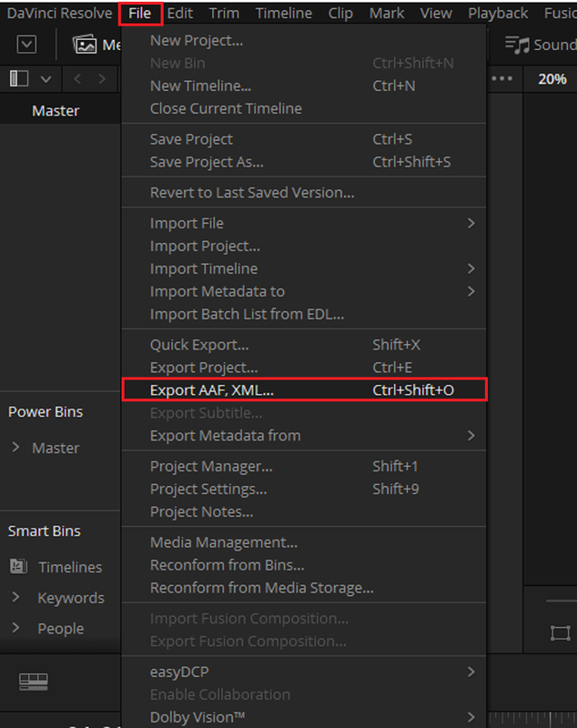
Task: Select Import Batch List from EDL...
Action: point(304,314)
